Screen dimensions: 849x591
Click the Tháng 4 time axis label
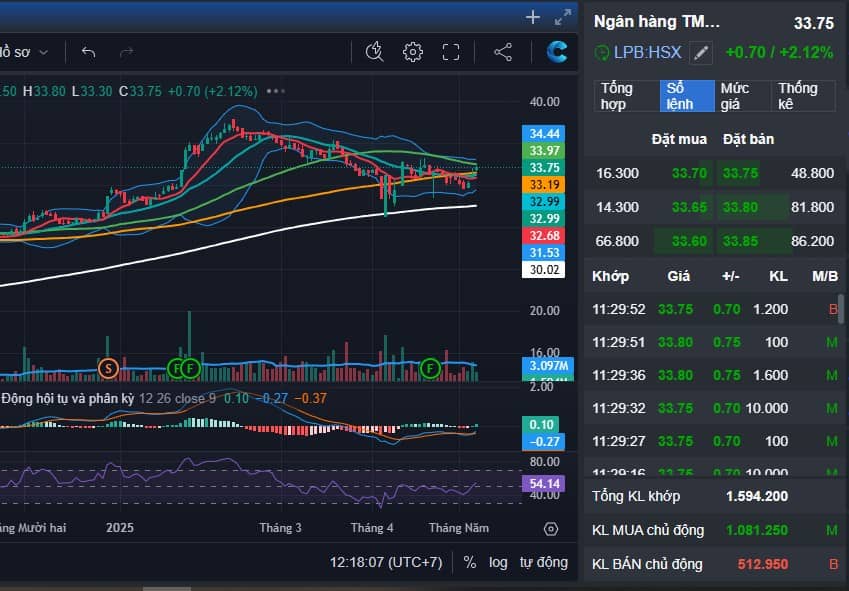372,528
